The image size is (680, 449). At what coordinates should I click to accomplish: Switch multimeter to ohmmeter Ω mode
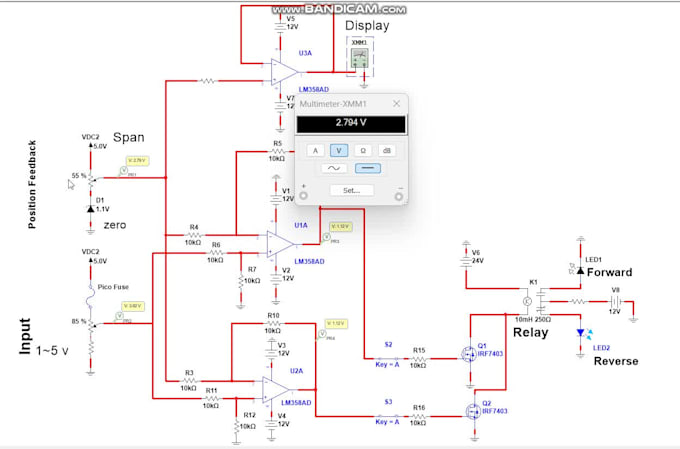click(363, 151)
